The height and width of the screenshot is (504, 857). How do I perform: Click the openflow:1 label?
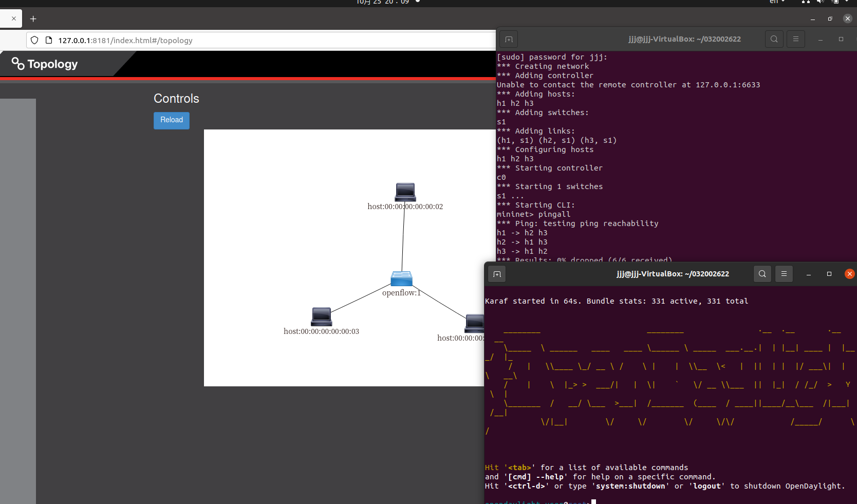pyautogui.click(x=401, y=293)
